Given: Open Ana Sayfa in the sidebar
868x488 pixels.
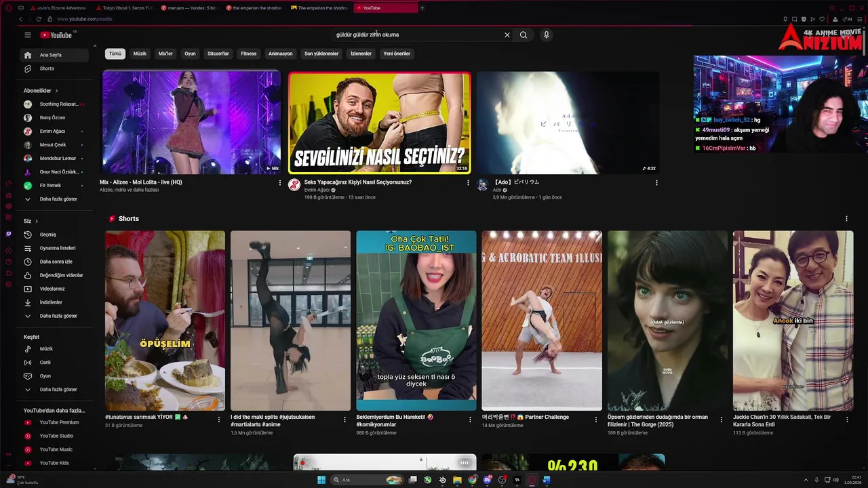Looking at the screenshot, I should coord(55,55).
